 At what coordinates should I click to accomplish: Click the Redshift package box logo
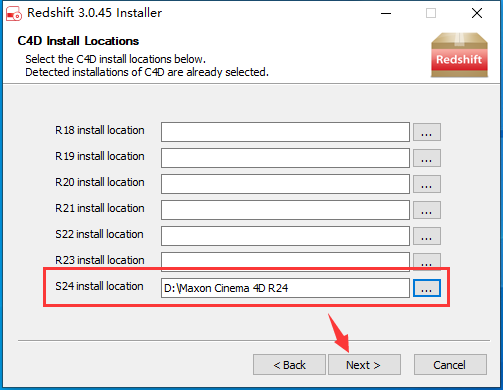pos(459,55)
